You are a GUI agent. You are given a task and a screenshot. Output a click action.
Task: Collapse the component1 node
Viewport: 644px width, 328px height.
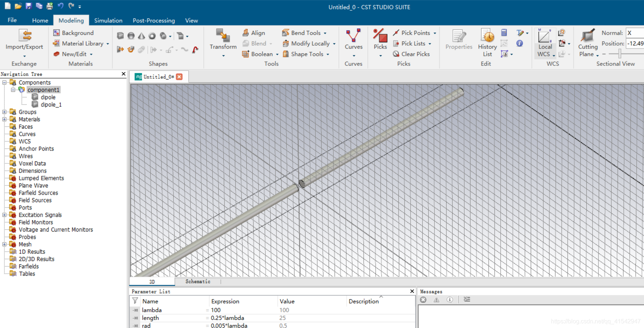(x=13, y=90)
